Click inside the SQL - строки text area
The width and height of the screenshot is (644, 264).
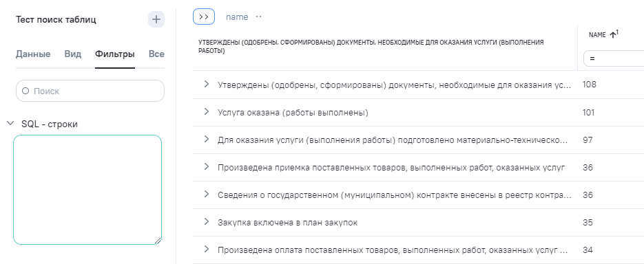pyautogui.click(x=87, y=190)
